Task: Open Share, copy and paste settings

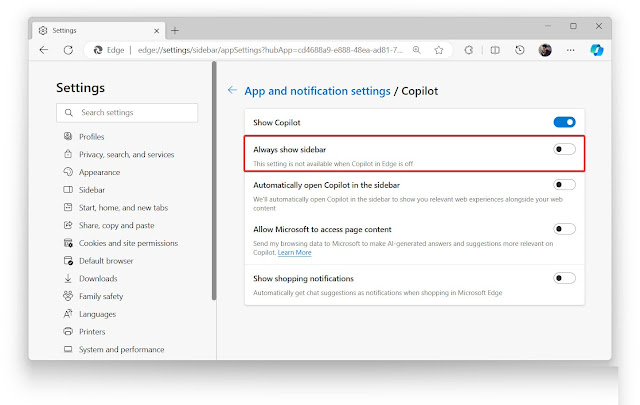Action: [116, 225]
